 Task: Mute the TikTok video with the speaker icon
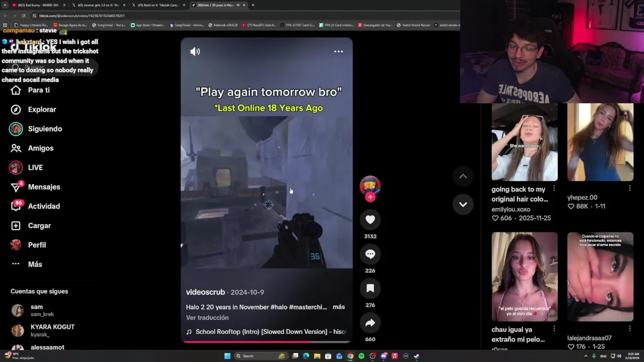pyautogui.click(x=195, y=51)
